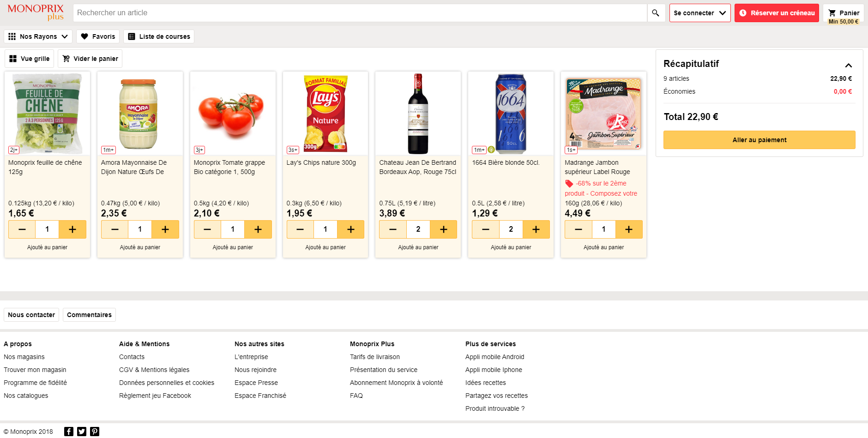Open the Panier cart button
The image size is (868, 438).
click(844, 13)
